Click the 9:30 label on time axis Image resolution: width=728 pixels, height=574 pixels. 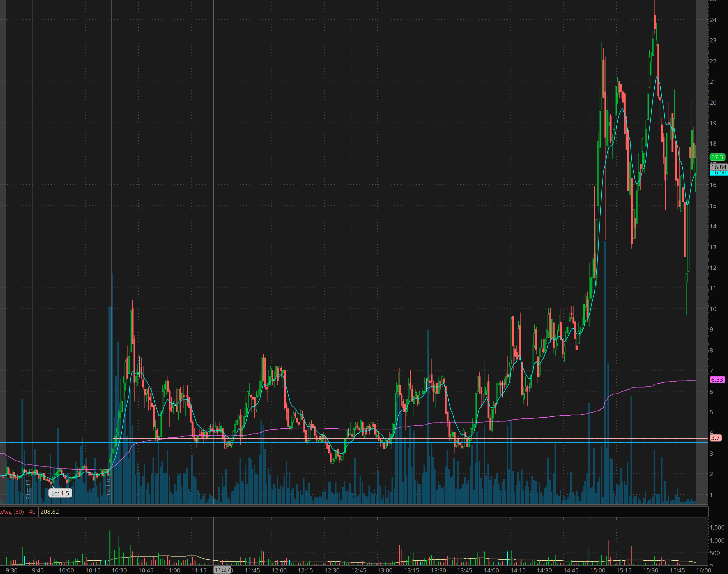coord(12,570)
